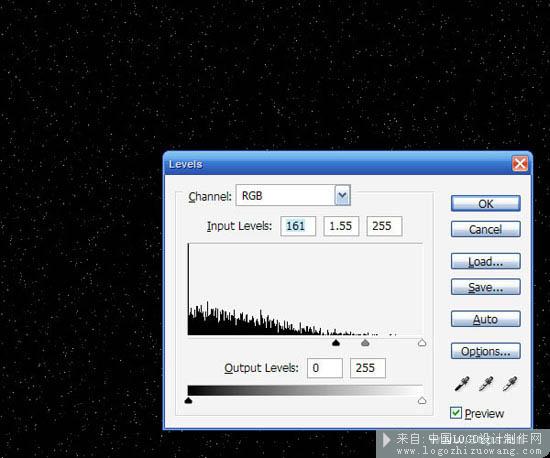Screen dimensions: 550x458
Task: Select the white point eyedropper
Action: click(510, 384)
